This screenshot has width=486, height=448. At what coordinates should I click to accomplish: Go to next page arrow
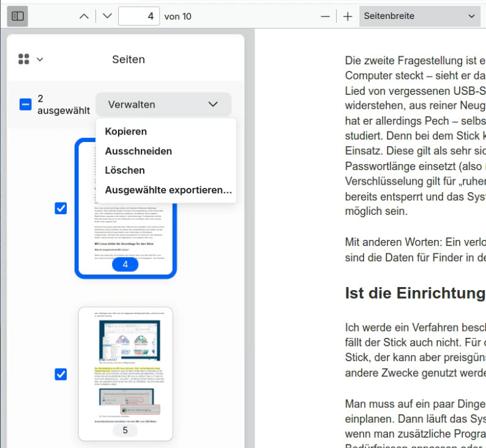click(107, 17)
